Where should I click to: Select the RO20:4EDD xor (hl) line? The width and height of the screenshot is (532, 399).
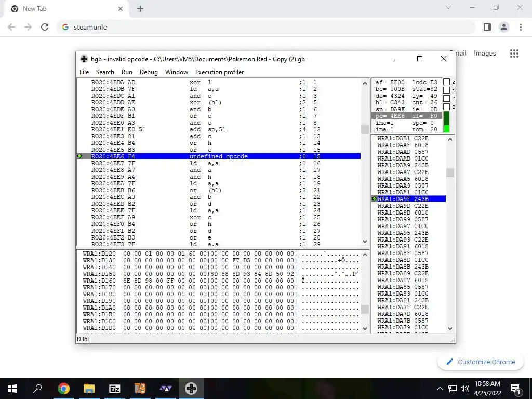pos(219,102)
